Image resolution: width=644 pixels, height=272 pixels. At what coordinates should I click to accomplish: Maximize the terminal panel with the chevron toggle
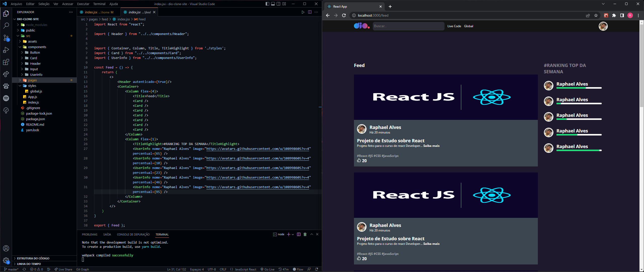pos(311,234)
